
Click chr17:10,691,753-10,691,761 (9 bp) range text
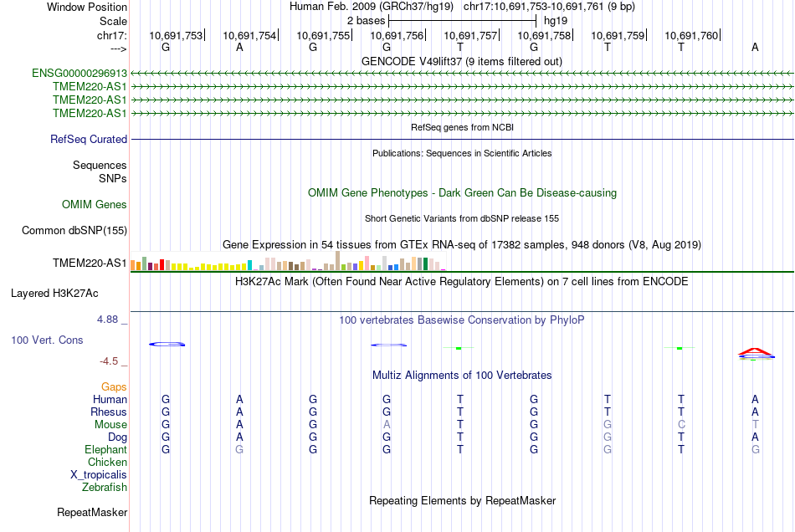tap(549, 7)
